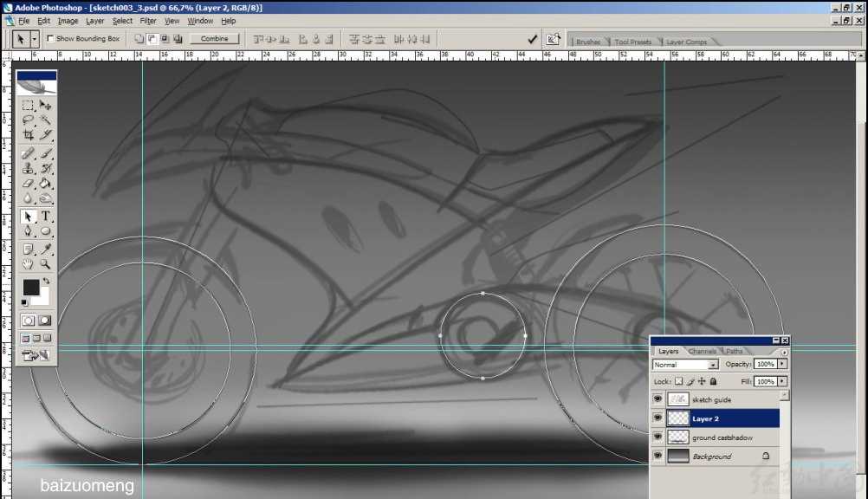
Task: Switch to the Channels tab
Action: [x=702, y=352]
